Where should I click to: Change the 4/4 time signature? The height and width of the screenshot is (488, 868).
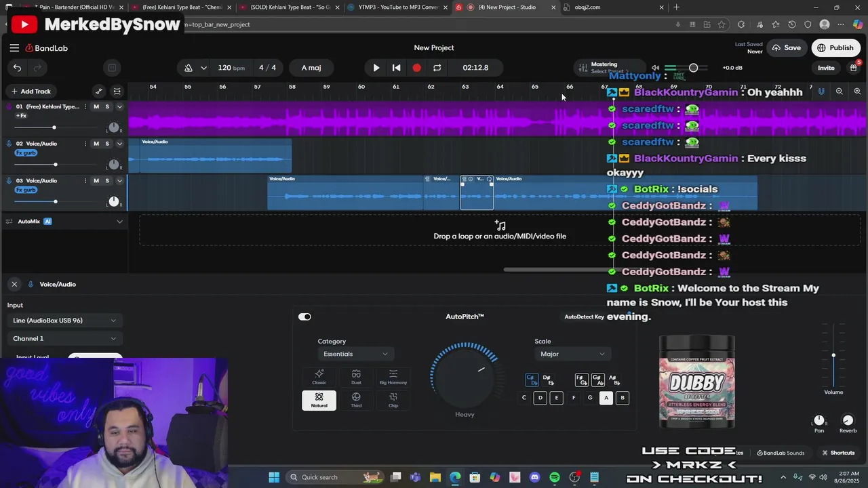click(x=267, y=68)
